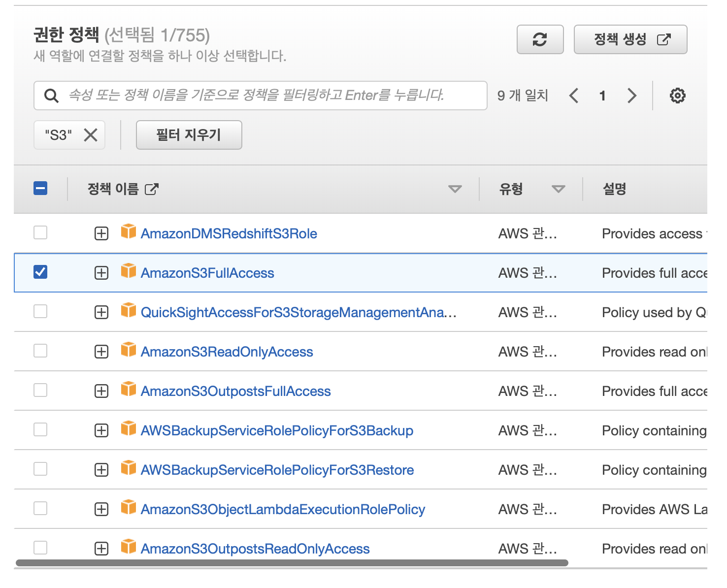Click the refresh policies icon button
Image resolution: width=727 pixels, height=588 pixels.
pos(540,39)
